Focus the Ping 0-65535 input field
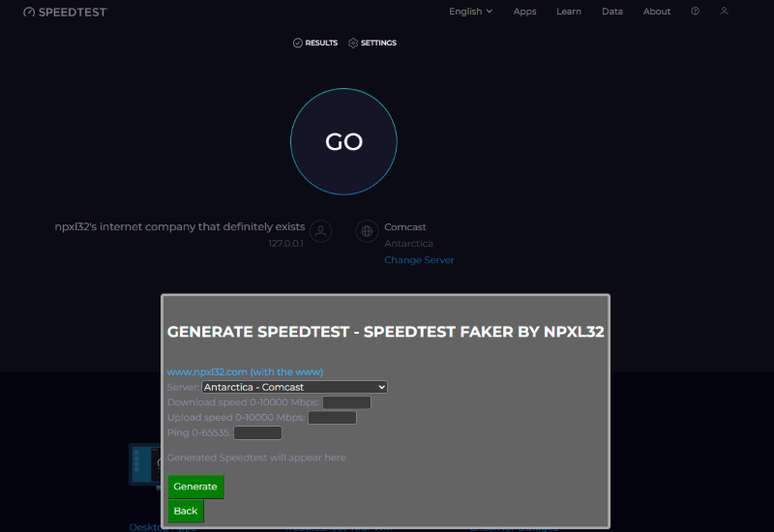Image resolution: width=774 pixels, height=532 pixels. (x=257, y=432)
